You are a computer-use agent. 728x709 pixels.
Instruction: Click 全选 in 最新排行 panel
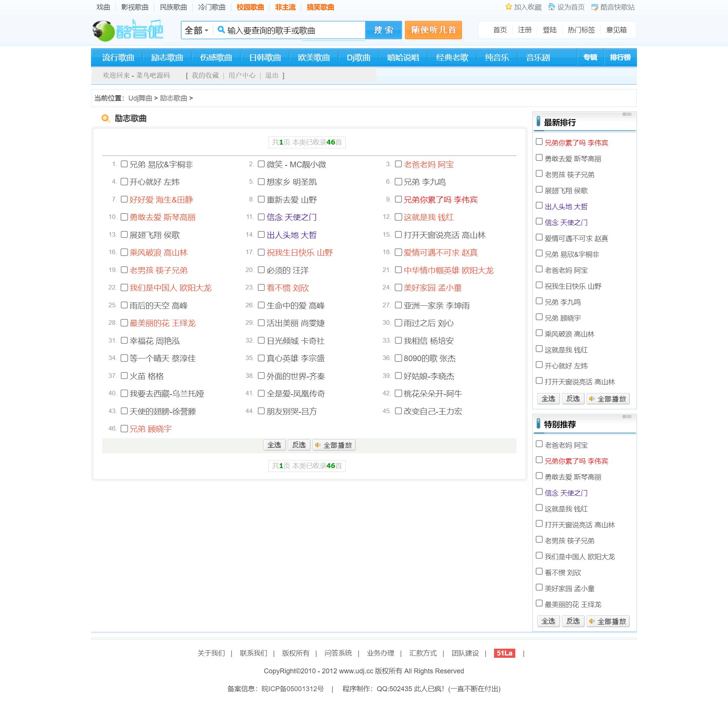click(x=548, y=399)
